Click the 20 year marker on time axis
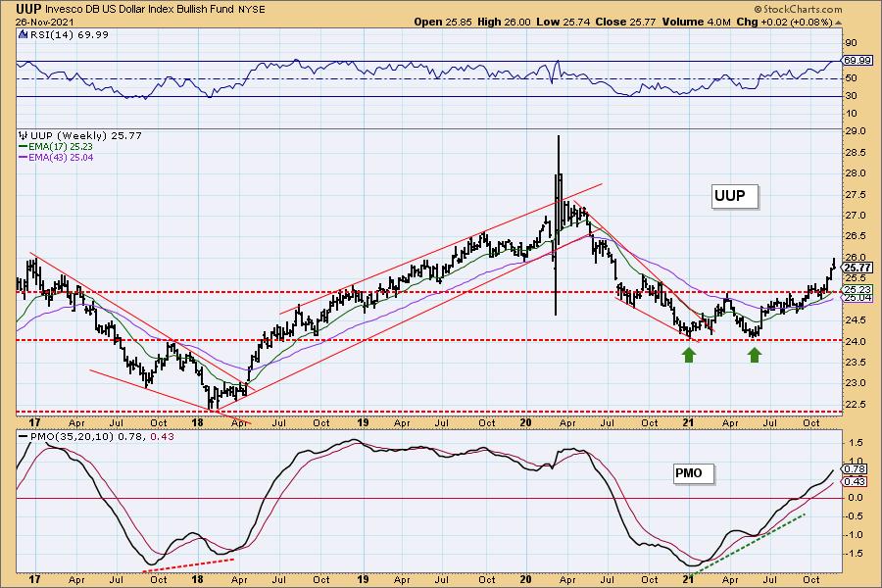This screenshot has height=588, width=882. (x=526, y=421)
